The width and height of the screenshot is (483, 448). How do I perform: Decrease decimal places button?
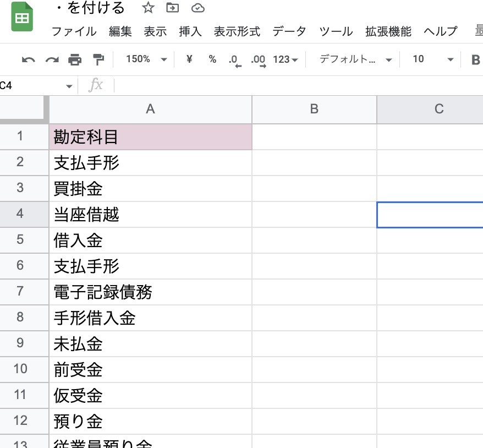[235, 59]
